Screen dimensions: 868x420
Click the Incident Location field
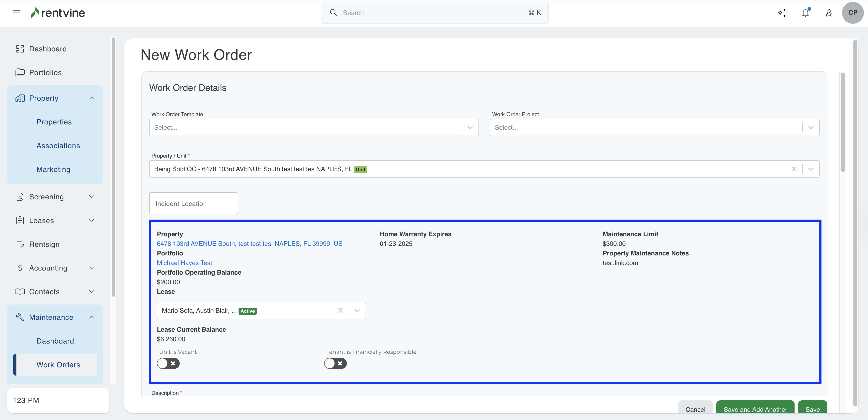coord(193,203)
